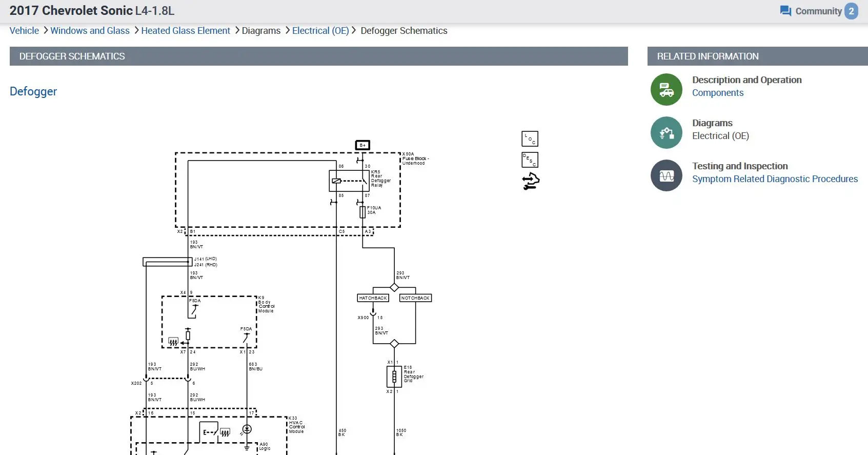This screenshot has height=455, width=868.
Task: Click the KR5 relay coil symbol
Action: coord(336,181)
